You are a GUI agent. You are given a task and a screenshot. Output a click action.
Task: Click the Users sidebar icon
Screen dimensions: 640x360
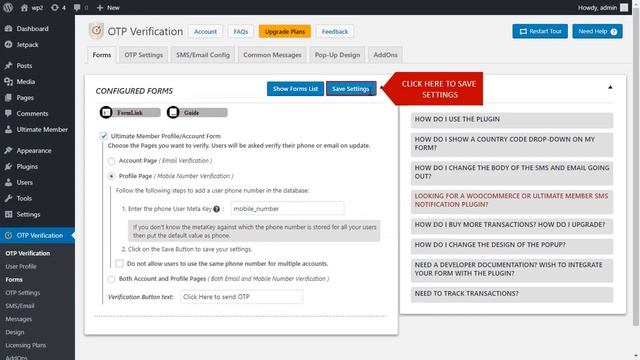click(x=8, y=182)
